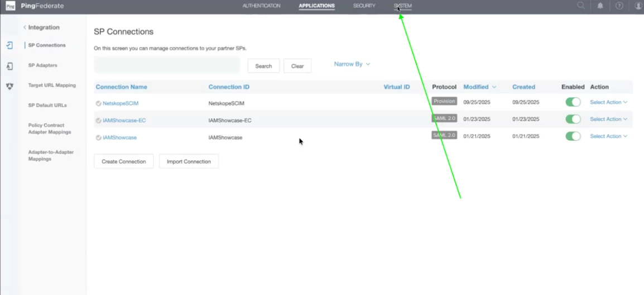Click the Connection ID cell IAMShowcase-EC
Viewport: 644px width, 295px height.
(230, 121)
